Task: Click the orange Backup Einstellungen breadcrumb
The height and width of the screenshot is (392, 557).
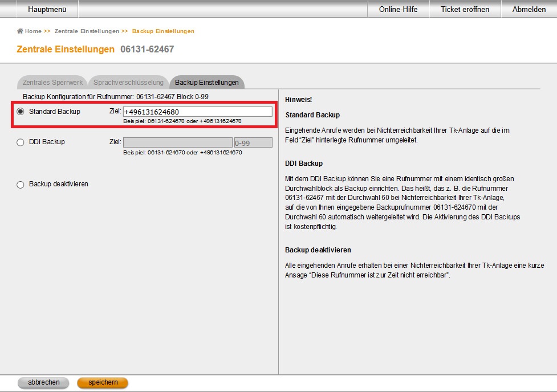Action: coord(163,31)
